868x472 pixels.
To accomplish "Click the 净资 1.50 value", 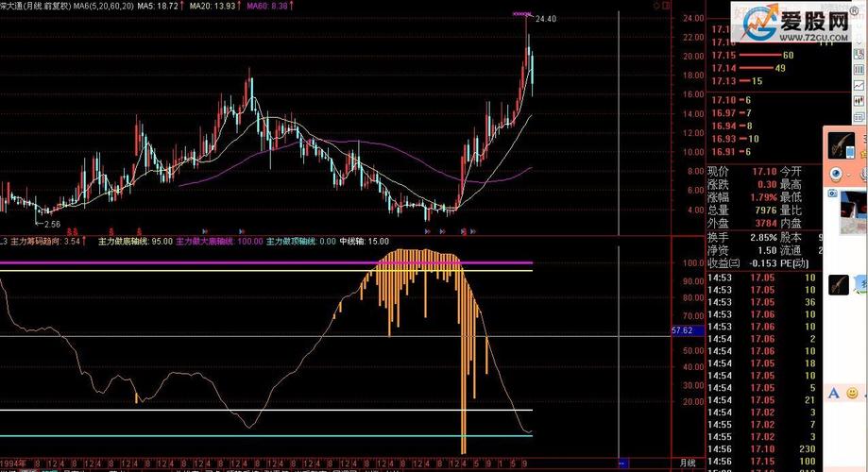I will point(767,251).
